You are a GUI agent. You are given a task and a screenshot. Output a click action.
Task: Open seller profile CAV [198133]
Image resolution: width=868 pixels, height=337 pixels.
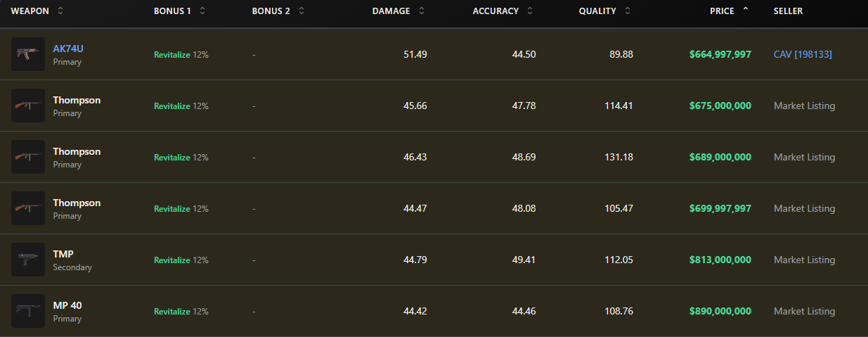click(803, 54)
